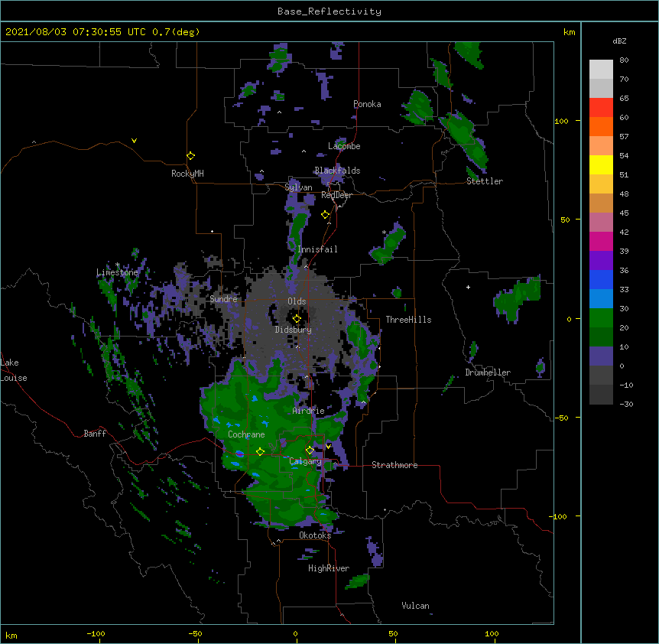
Task: Click the gold 48-51 dBZ legend swatch
Action: pyautogui.click(x=601, y=184)
